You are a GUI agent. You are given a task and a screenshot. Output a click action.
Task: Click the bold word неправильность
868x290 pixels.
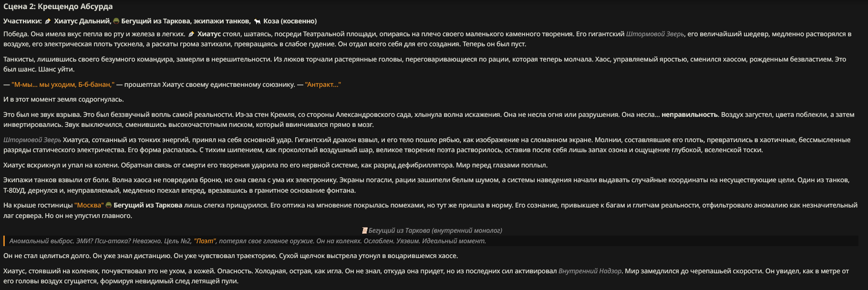(690, 114)
